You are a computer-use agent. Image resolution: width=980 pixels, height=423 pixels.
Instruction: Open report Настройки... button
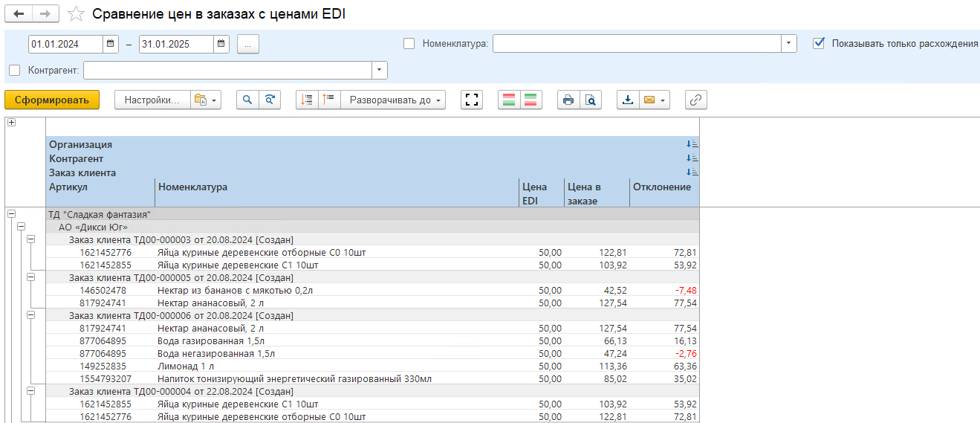[152, 100]
